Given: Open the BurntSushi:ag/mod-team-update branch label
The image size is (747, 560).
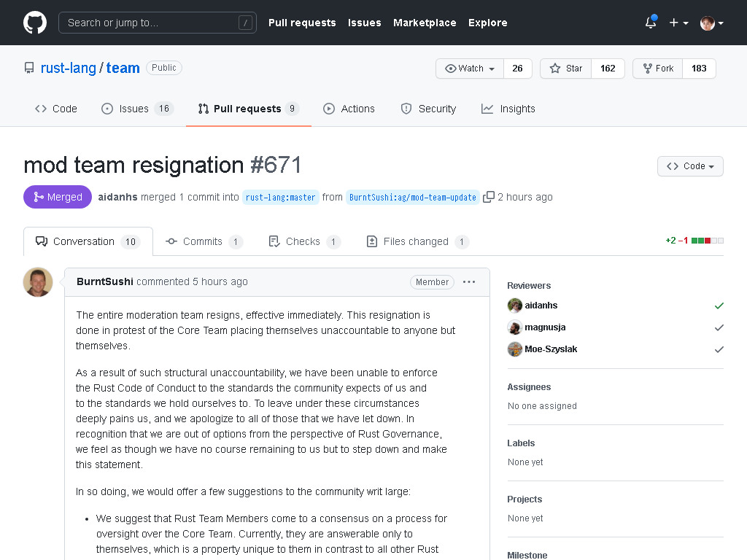Looking at the screenshot, I should tap(413, 197).
